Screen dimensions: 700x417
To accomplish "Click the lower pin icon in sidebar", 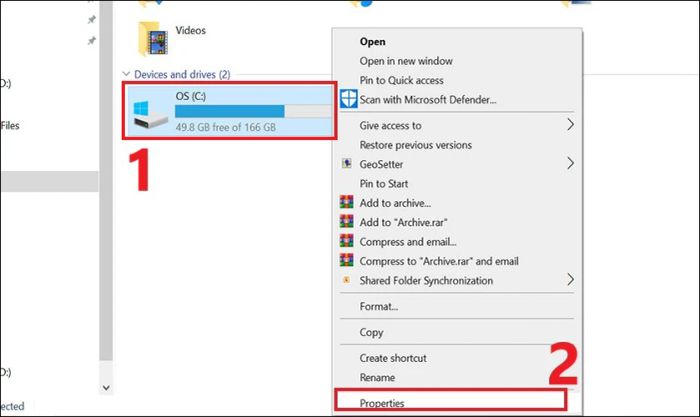I will (x=92, y=41).
